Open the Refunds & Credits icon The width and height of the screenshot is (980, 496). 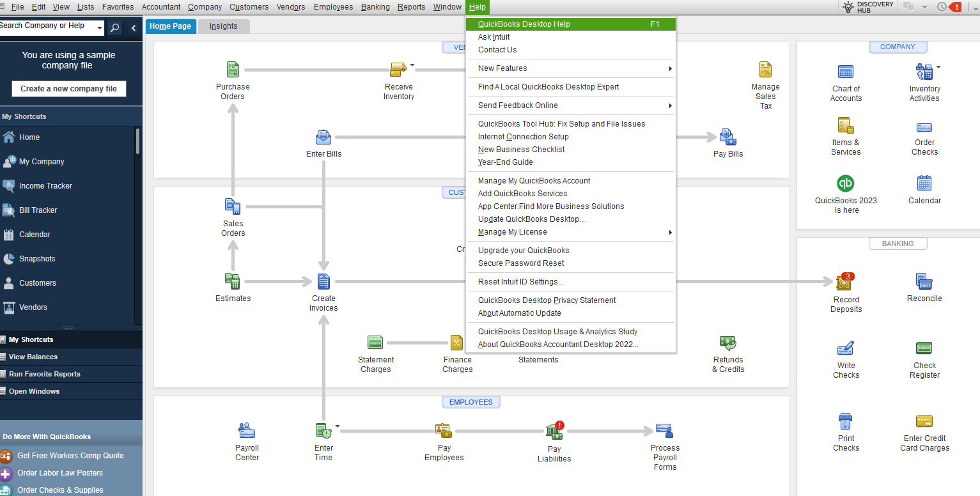[x=728, y=343]
